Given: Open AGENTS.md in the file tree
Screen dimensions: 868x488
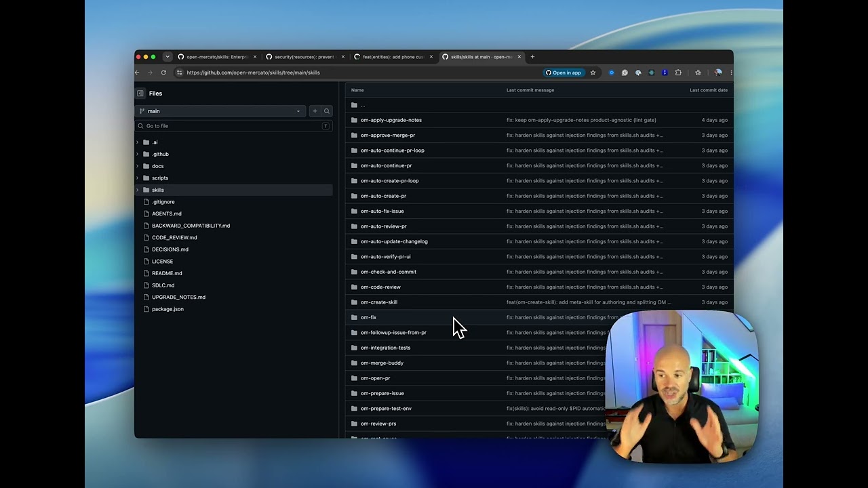Looking at the screenshot, I should [167, 213].
